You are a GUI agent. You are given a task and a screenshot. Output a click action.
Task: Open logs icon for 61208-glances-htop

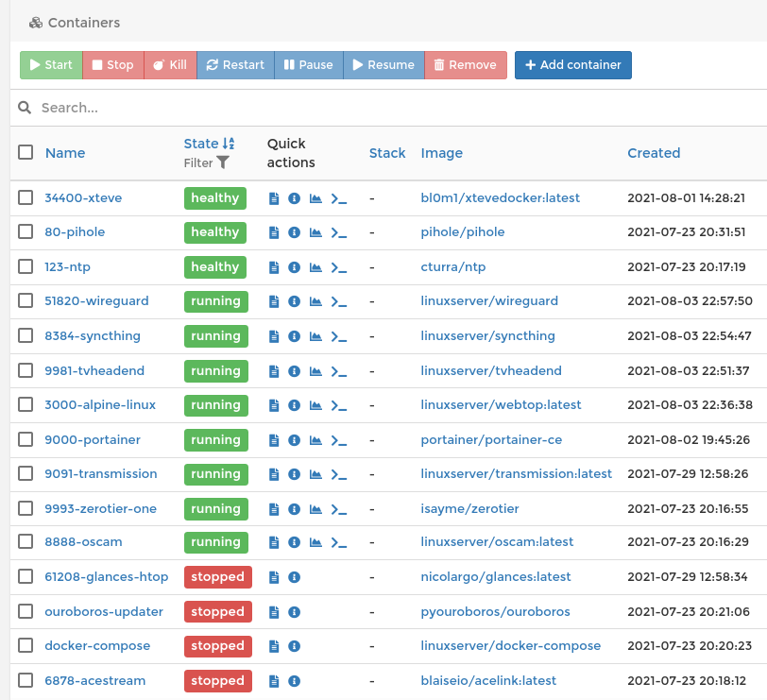[x=274, y=577]
